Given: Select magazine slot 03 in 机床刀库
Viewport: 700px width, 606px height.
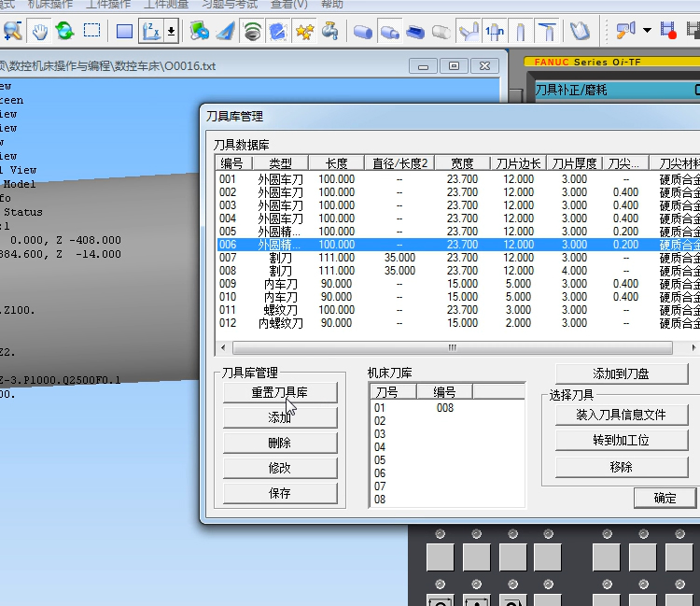Looking at the screenshot, I should (x=448, y=434).
